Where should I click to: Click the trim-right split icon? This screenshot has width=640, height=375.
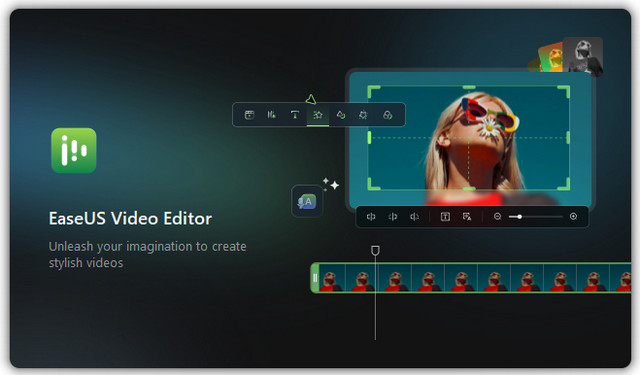point(414,217)
